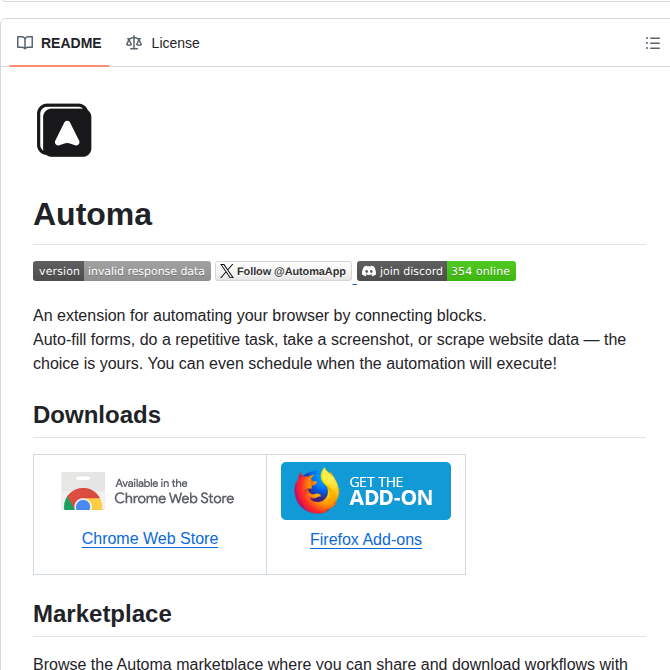The width and height of the screenshot is (670, 670).
Task: Click the text 'An extension for automating your browser'
Action: 181,315
